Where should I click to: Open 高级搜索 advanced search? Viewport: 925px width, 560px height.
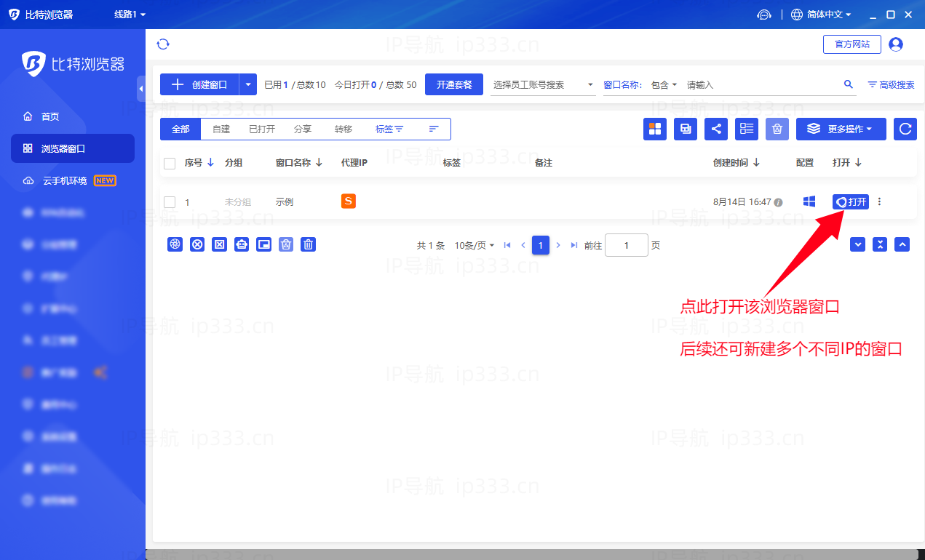(891, 84)
